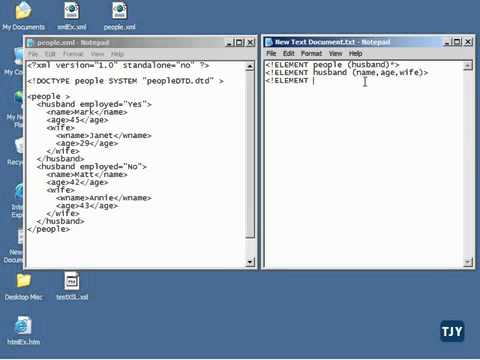Click scroll up arrow in people.xml window
The height and width of the screenshot is (360, 480).
[250, 66]
